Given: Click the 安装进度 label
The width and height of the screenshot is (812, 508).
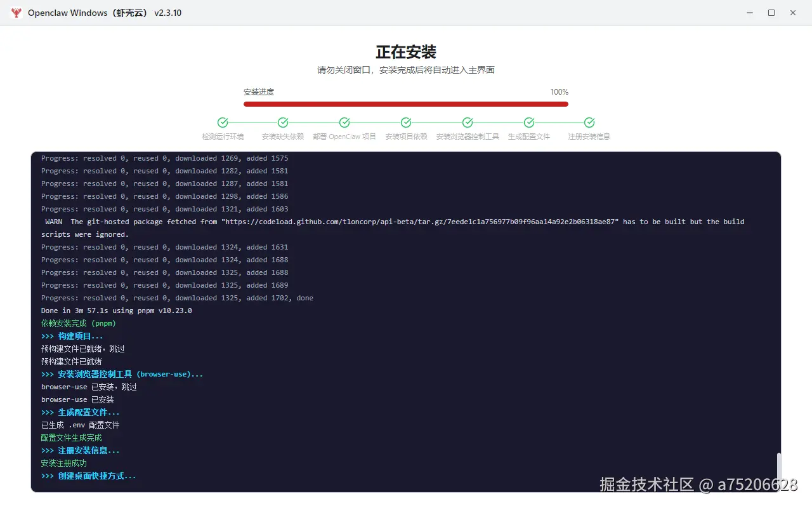Looking at the screenshot, I should pyautogui.click(x=259, y=92).
